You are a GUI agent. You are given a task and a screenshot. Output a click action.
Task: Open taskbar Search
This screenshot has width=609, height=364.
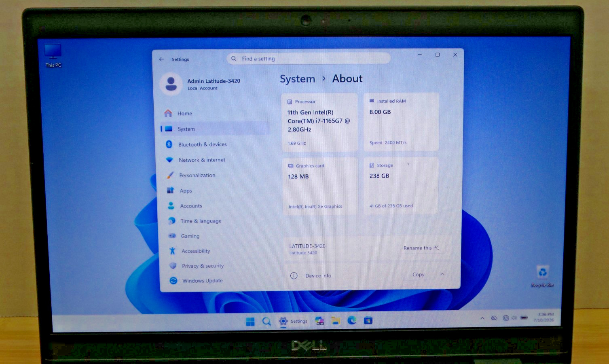(266, 322)
